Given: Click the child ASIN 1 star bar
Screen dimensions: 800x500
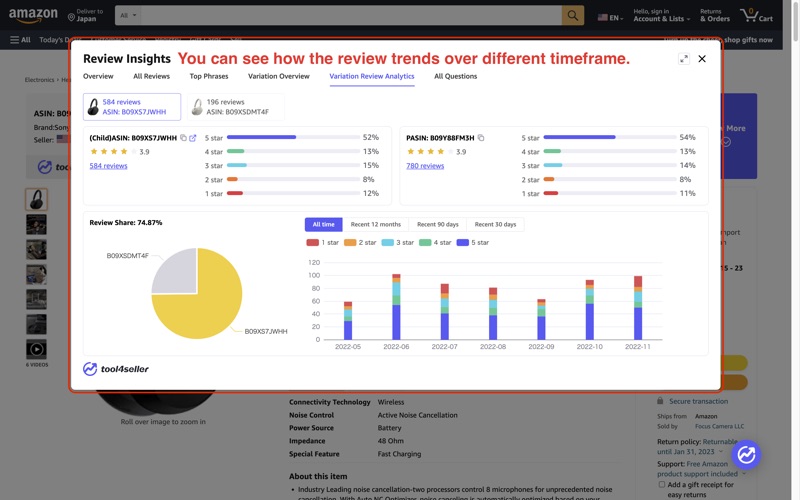Looking at the screenshot, I should pos(293,193).
